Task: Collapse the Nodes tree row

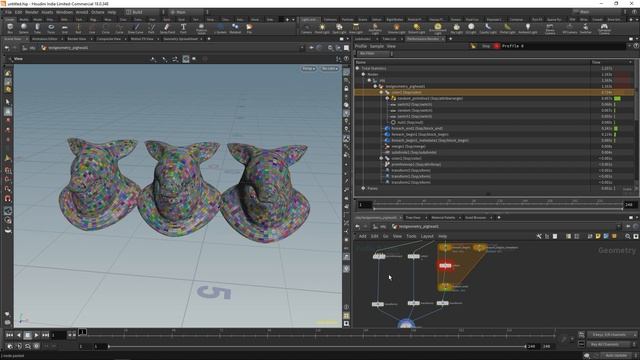Action: [x=363, y=74]
